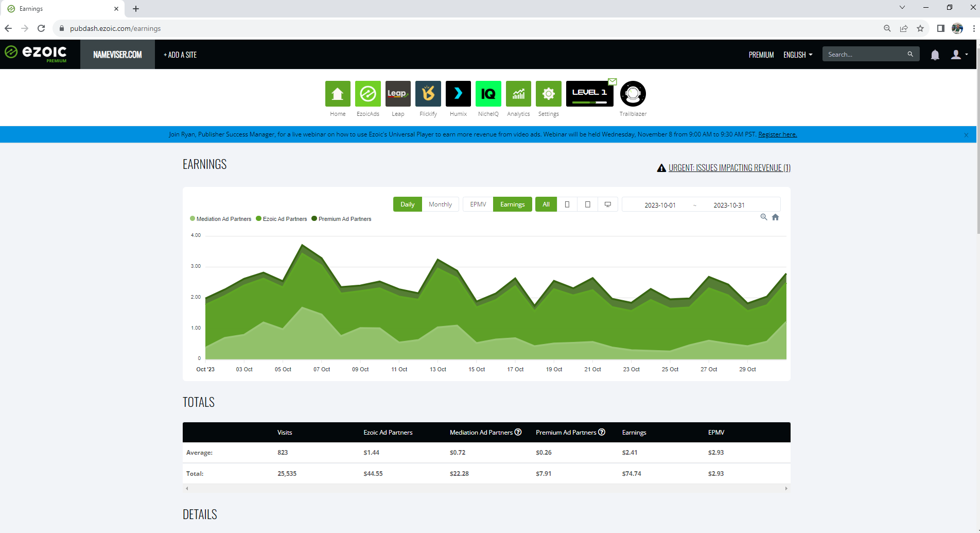
Task: Click the end date 2023-10-31 field
Action: (x=729, y=205)
